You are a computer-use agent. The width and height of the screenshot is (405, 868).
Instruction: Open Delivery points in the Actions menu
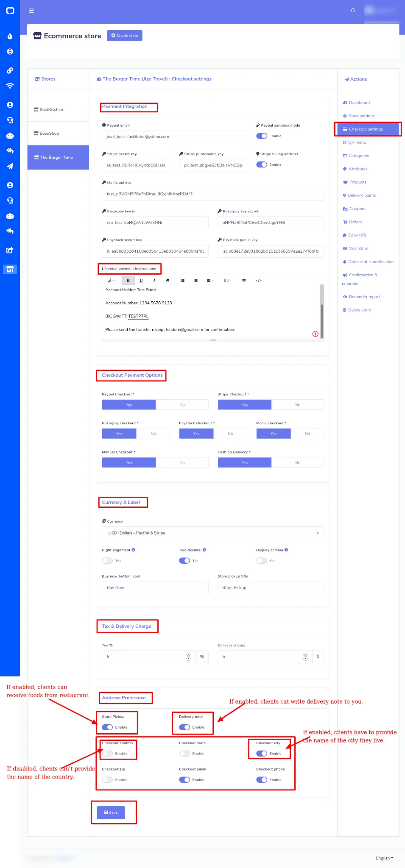[x=359, y=195]
